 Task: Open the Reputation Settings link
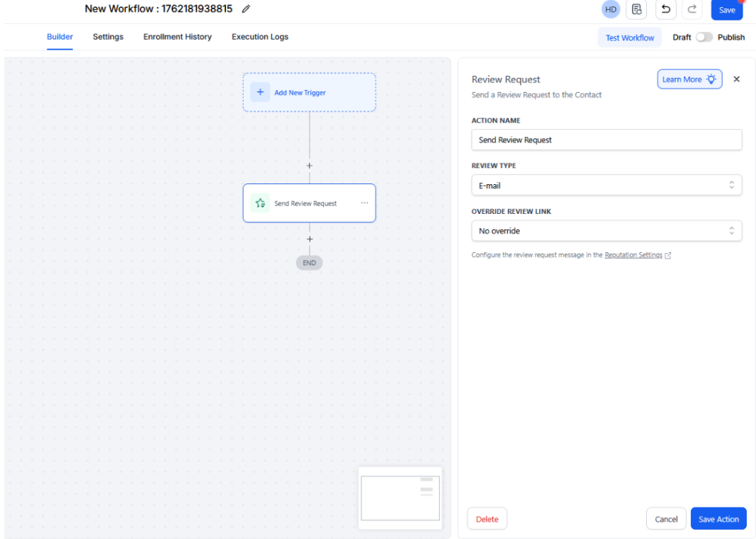point(633,255)
